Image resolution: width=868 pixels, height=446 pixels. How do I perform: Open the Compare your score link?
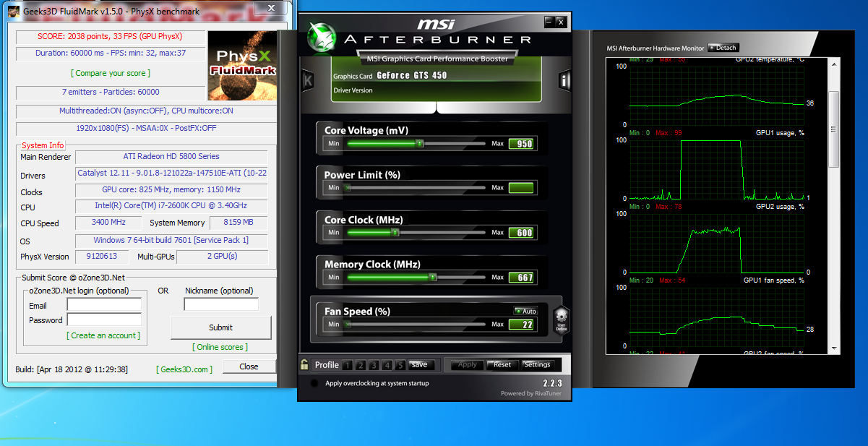pos(111,73)
